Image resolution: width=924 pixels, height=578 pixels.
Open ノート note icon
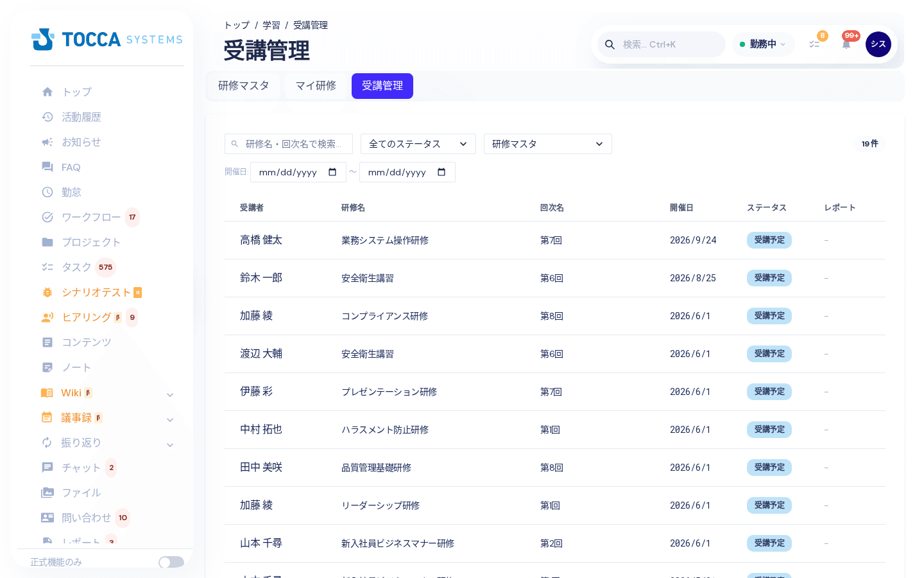[x=47, y=367]
